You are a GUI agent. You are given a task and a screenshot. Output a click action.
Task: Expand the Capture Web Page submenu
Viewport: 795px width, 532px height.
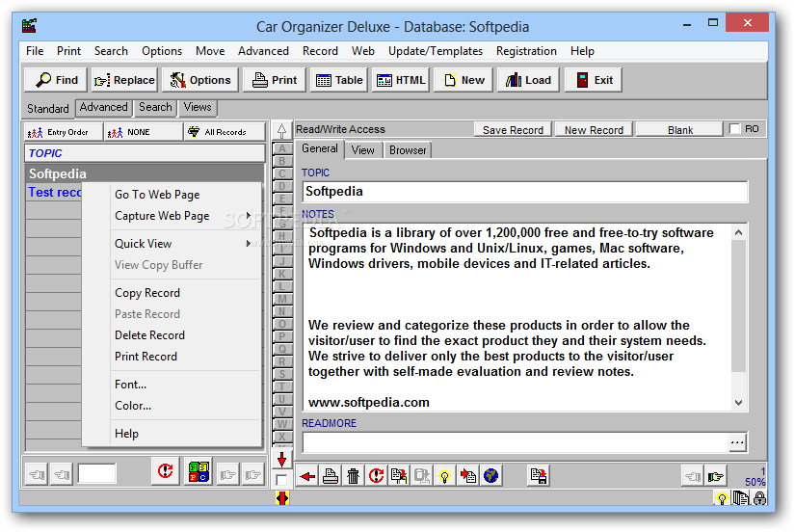[186, 216]
